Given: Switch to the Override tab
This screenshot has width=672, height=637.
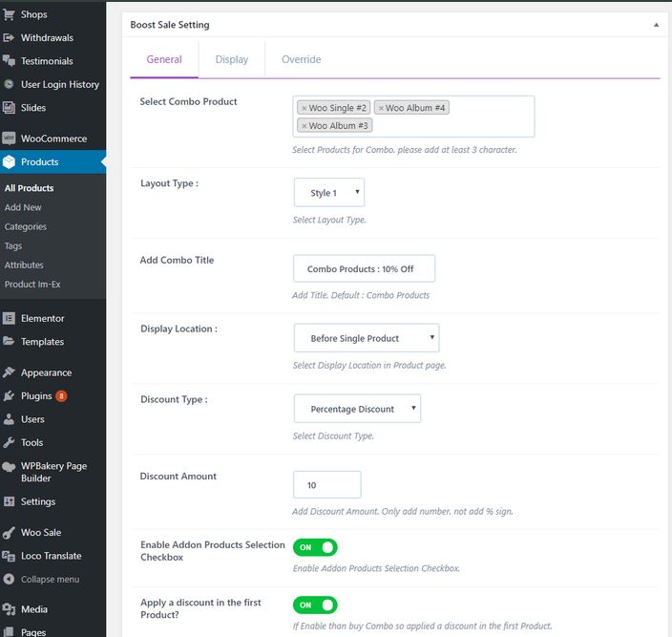Looking at the screenshot, I should coord(301,59).
